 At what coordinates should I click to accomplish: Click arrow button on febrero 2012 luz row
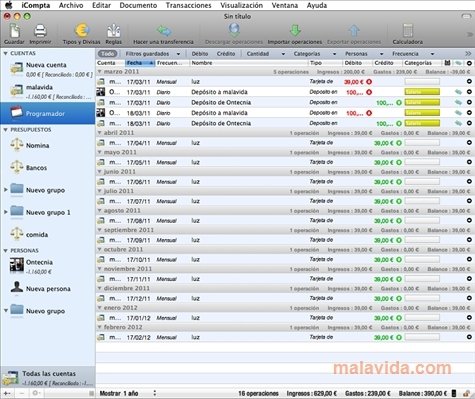[469, 337]
